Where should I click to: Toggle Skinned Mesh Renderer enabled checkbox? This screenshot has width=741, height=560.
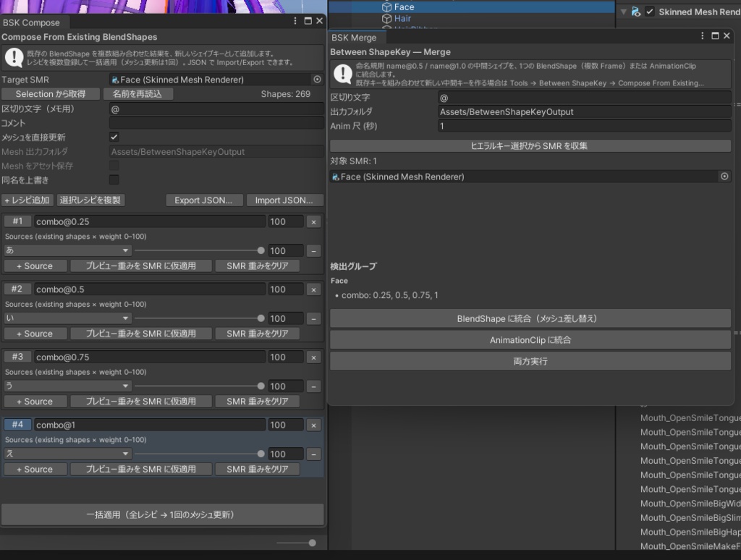pyautogui.click(x=651, y=12)
